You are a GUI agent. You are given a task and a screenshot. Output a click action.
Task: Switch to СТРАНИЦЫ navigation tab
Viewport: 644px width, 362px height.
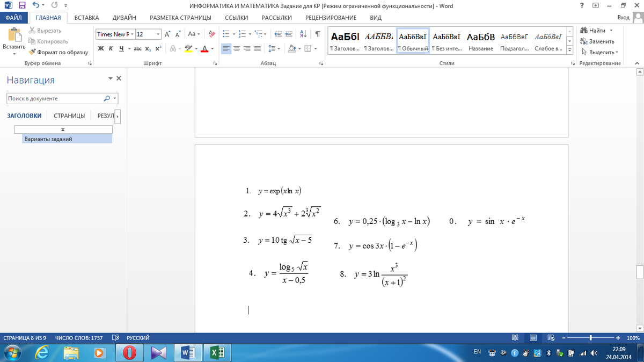[x=69, y=115]
